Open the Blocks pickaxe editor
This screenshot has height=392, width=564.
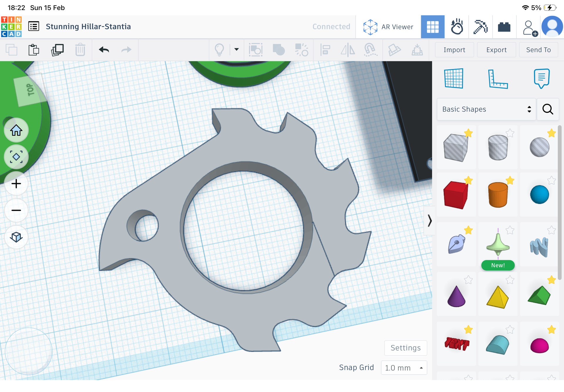(x=480, y=27)
